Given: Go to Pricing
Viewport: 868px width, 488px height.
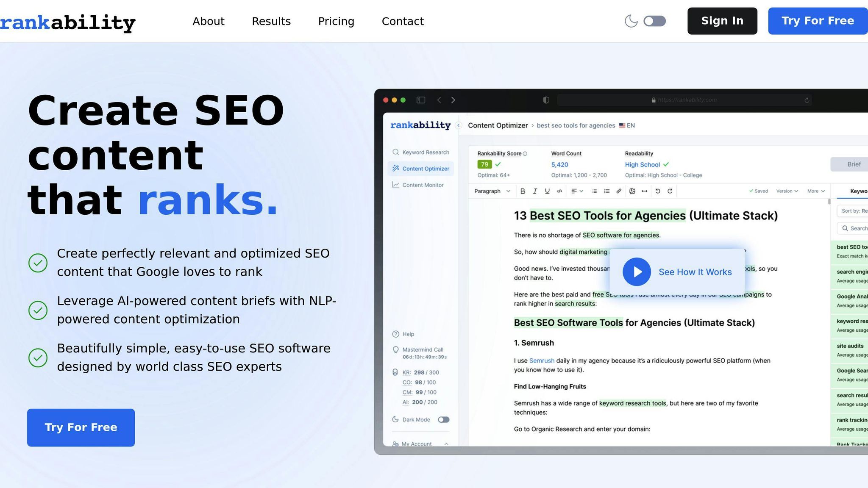Looking at the screenshot, I should coord(336,21).
